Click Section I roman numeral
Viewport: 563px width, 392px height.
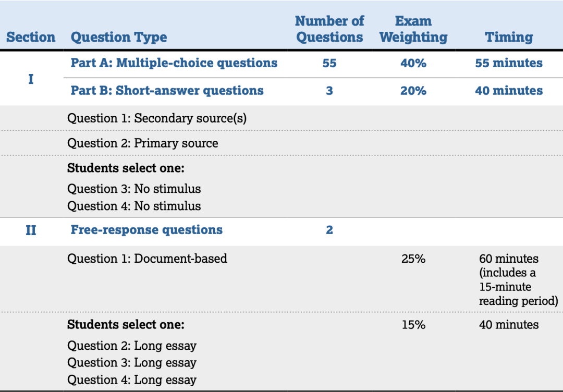[31, 79]
